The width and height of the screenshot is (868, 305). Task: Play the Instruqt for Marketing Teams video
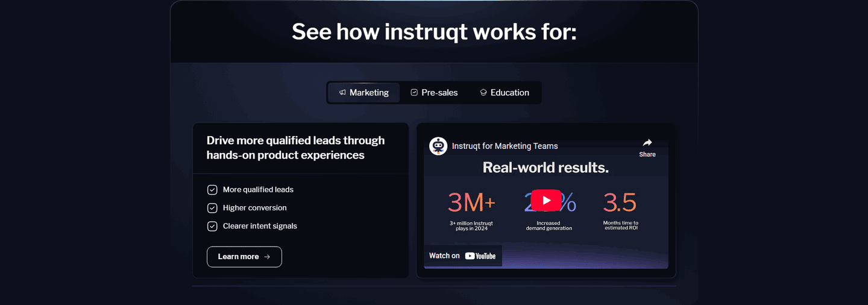coord(546,201)
